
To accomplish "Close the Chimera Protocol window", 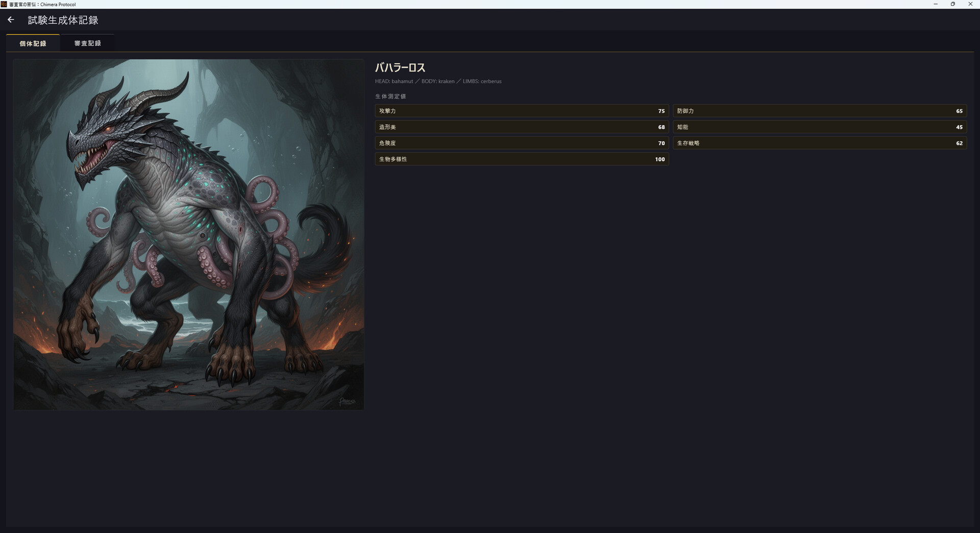I will [970, 4].
